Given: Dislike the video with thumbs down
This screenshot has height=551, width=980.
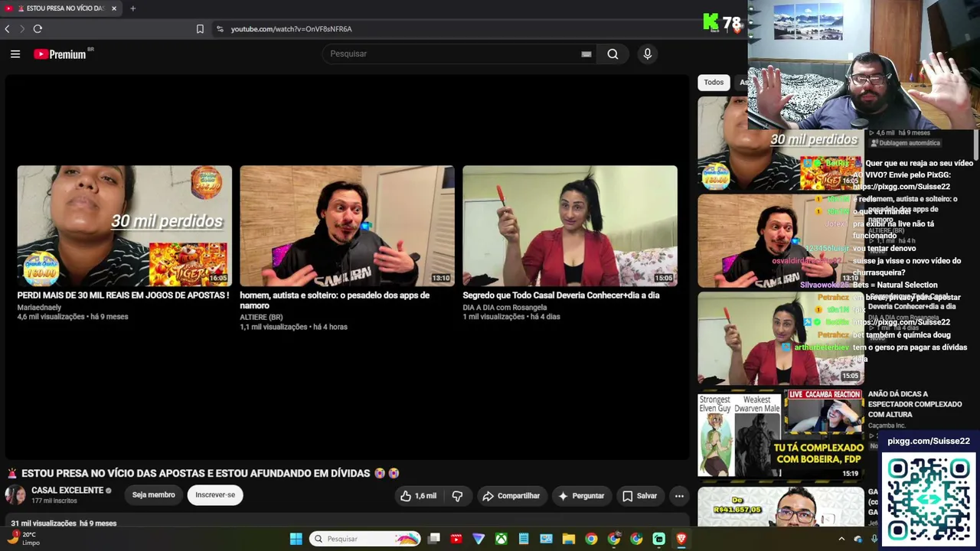Looking at the screenshot, I should pyautogui.click(x=457, y=496).
